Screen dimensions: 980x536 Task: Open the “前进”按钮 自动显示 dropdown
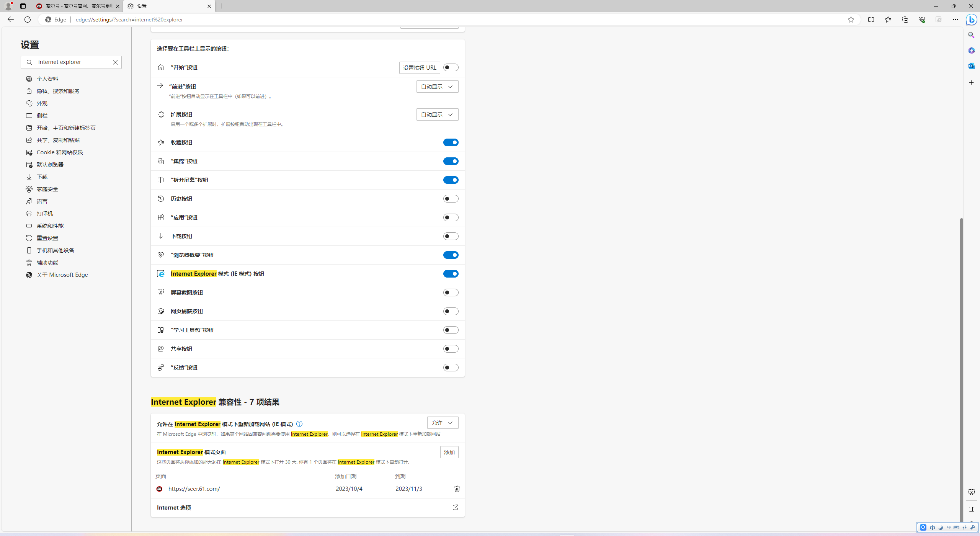(x=437, y=87)
